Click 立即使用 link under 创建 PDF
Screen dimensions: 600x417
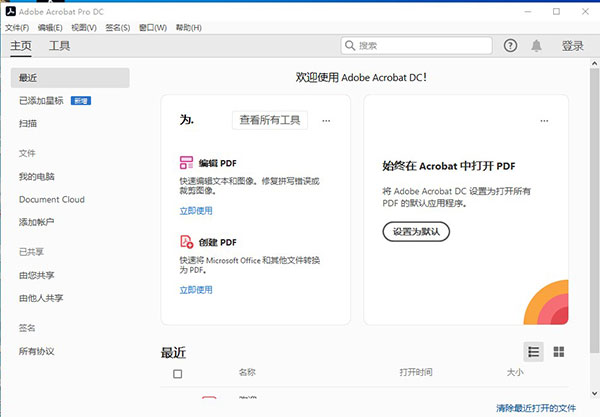[196, 290]
